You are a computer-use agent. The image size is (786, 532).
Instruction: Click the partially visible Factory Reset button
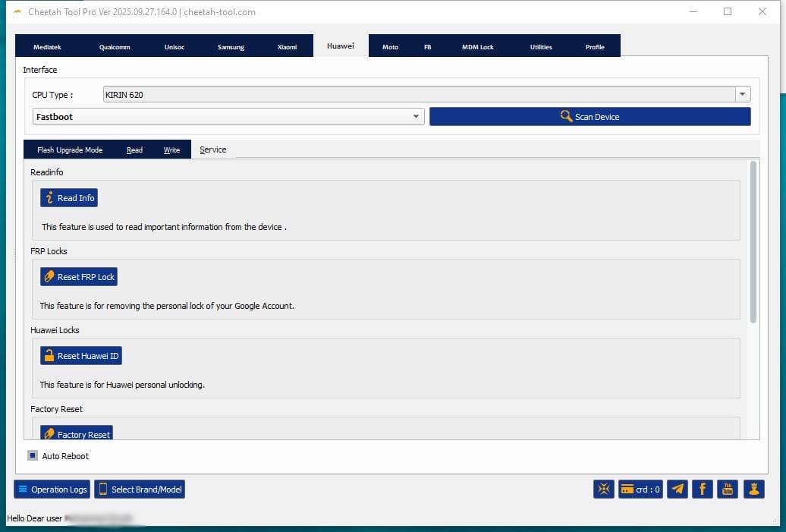tap(77, 433)
